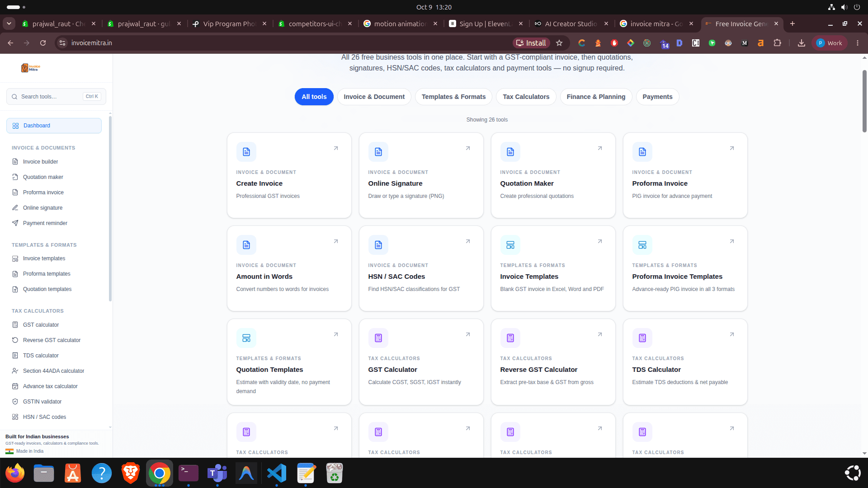Open the system volume indicator

(x=844, y=7)
